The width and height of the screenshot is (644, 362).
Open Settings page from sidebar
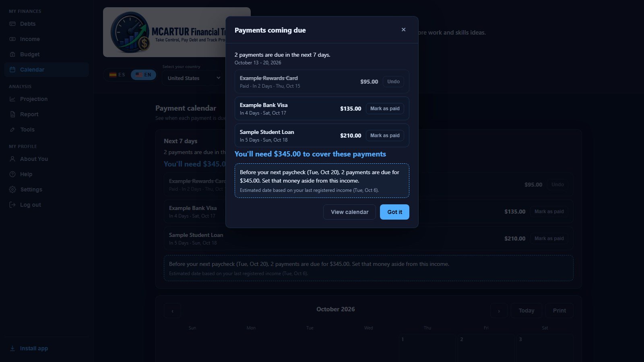point(46,189)
